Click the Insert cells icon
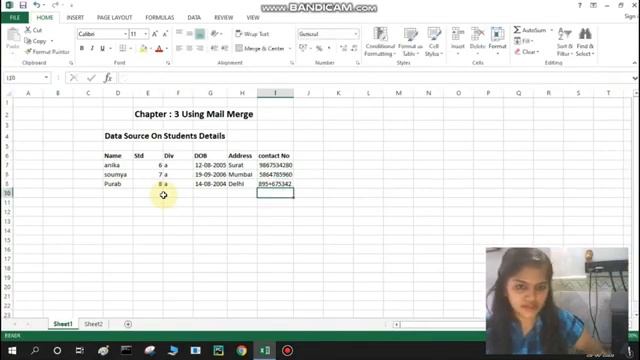640x360 pixels. pyautogui.click(x=458, y=34)
